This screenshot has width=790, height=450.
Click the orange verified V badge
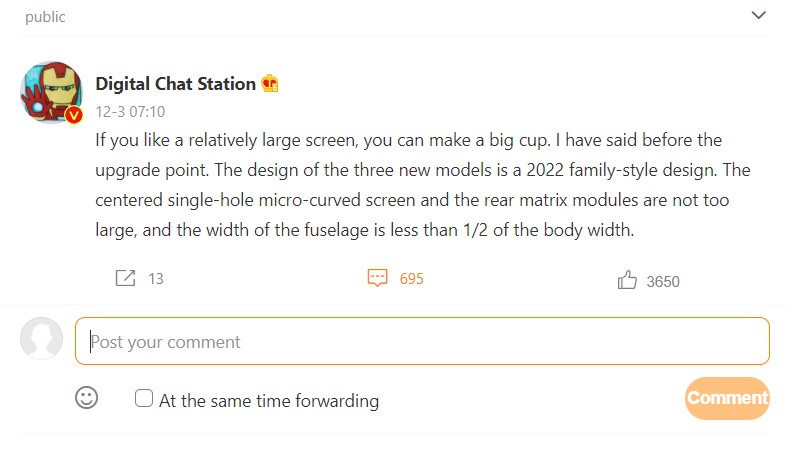click(x=74, y=116)
